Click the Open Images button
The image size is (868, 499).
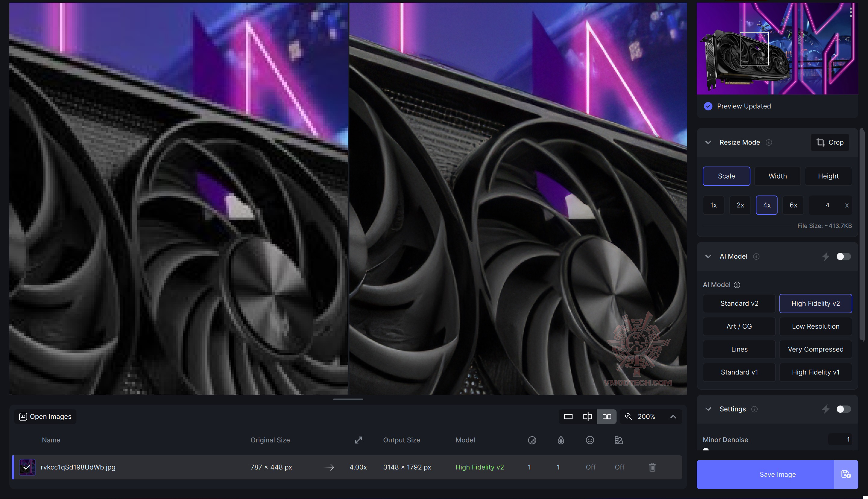[46, 416]
